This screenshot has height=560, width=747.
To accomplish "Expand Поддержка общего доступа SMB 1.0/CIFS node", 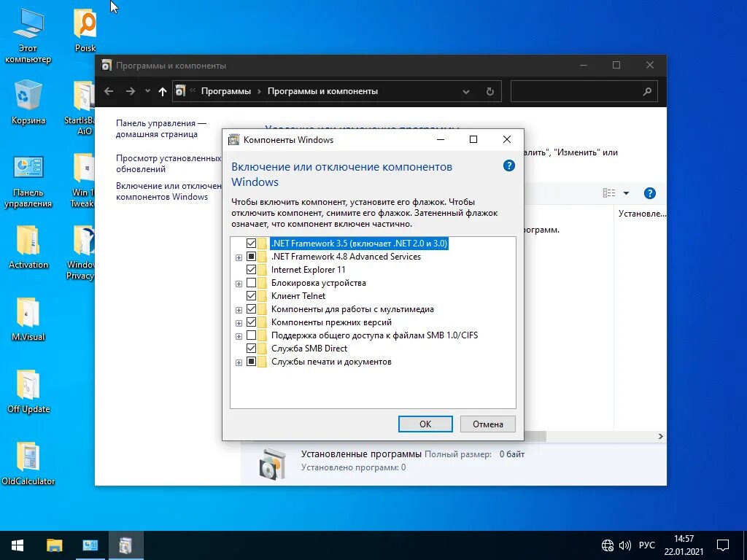I will (x=239, y=336).
